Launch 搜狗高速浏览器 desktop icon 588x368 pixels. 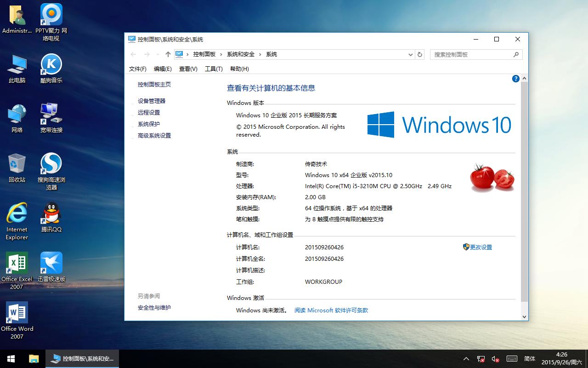51,172
